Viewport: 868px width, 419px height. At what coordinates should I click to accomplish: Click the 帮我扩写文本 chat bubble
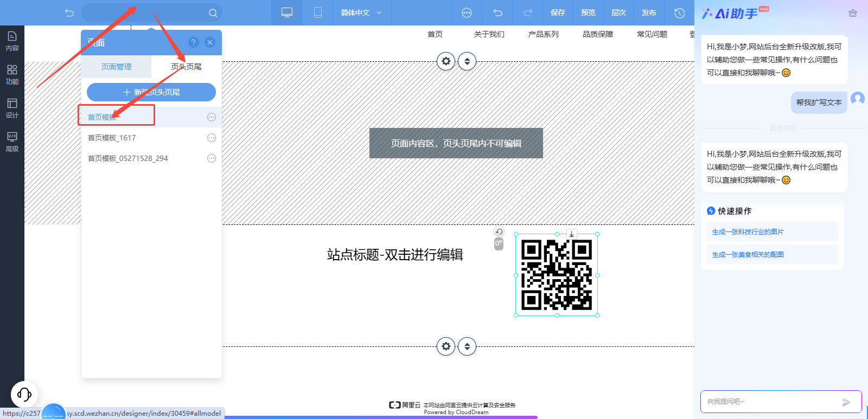pos(819,102)
